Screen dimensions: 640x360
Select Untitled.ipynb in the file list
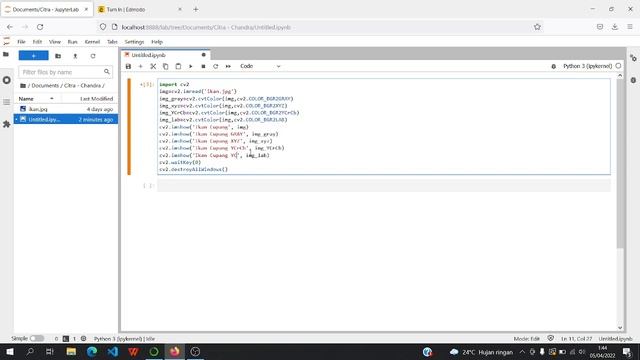[x=66, y=119]
